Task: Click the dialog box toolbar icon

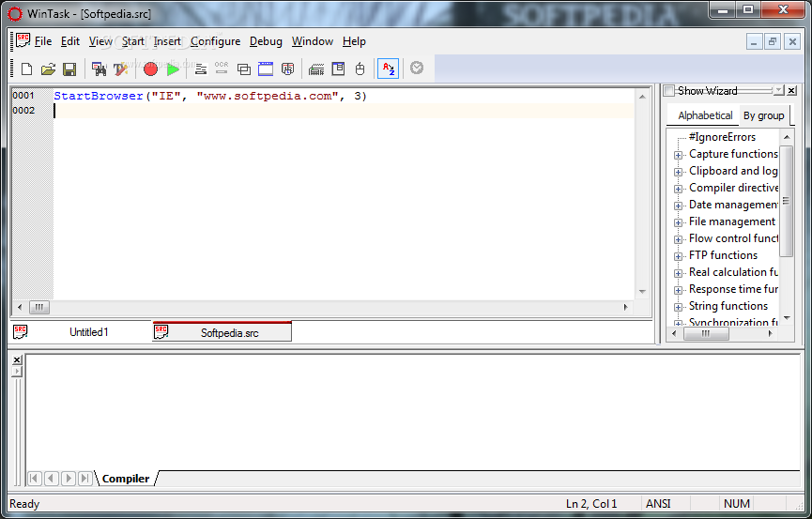Action: [x=338, y=69]
